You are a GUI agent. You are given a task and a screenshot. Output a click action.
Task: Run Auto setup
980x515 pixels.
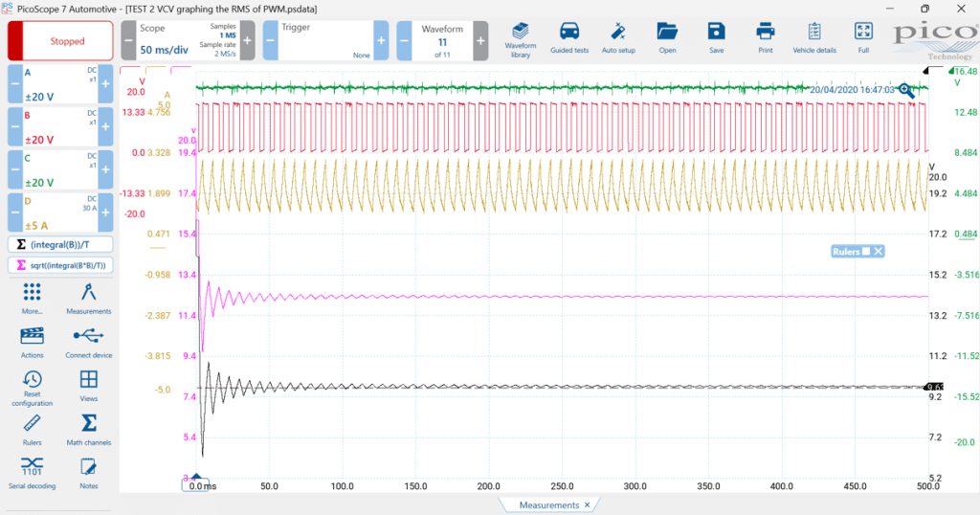618,38
